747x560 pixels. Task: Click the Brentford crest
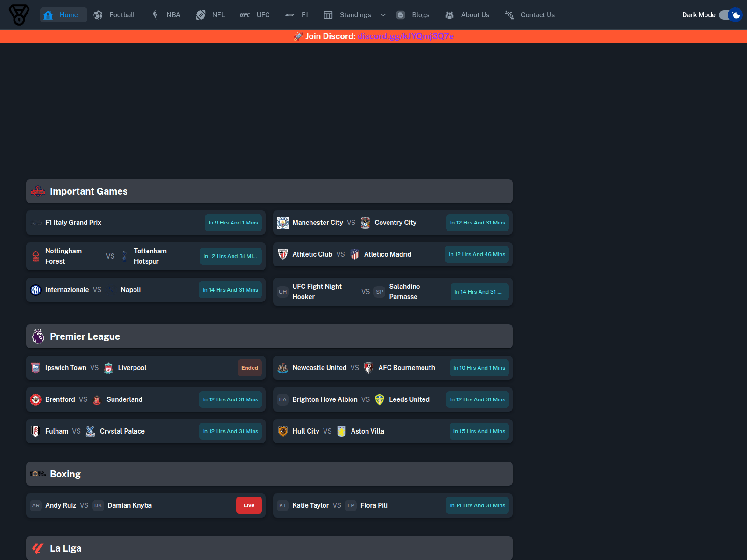tap(36, 399)
